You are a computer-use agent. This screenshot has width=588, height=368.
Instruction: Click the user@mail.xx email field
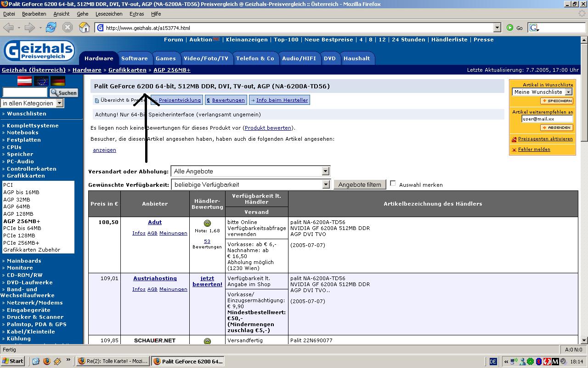coord(547,119)
